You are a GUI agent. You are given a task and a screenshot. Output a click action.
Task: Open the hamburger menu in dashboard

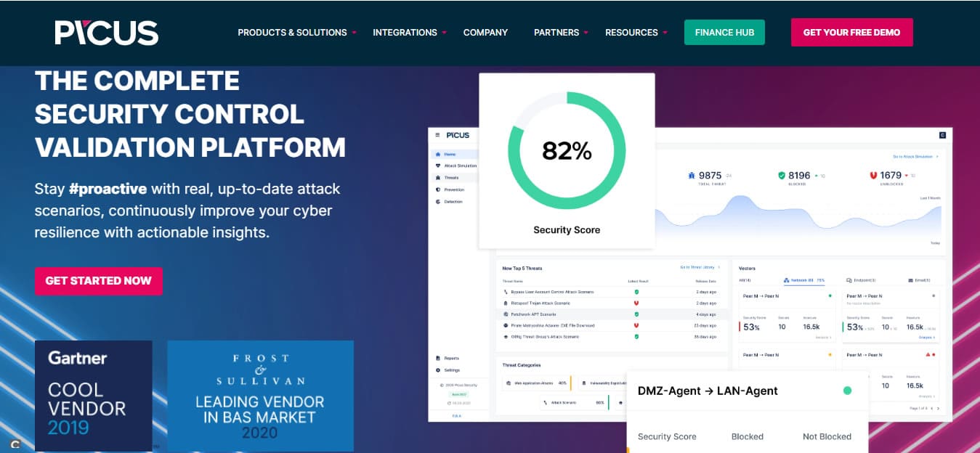(x=437, y=135)
